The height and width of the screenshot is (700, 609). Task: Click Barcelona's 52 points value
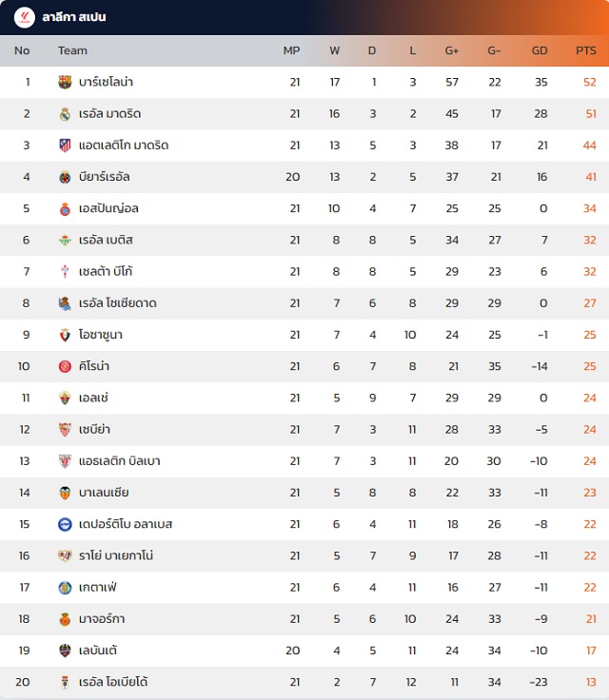(590, 82)
